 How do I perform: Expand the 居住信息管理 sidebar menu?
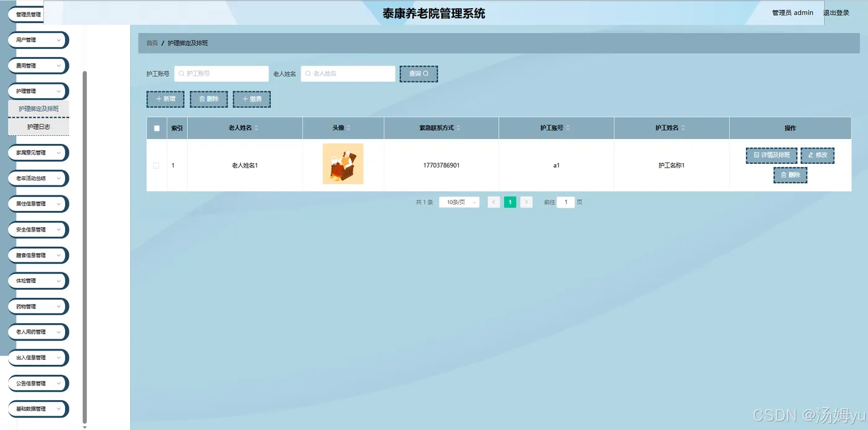click(38, 204)
